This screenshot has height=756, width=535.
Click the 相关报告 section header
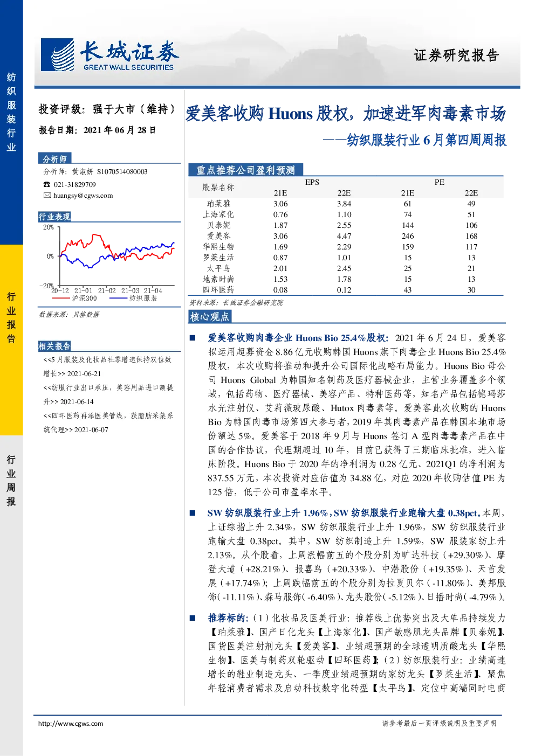point(54,346)
